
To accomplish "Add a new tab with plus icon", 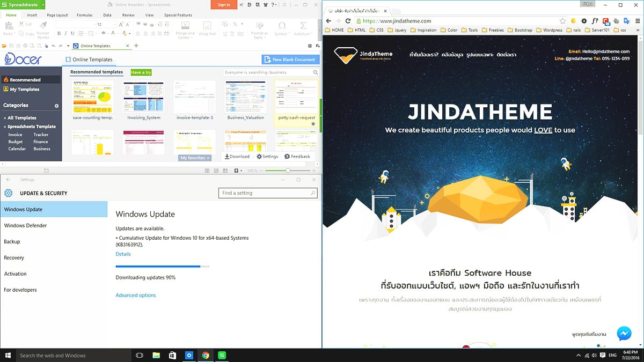I will click(x=136, y=46).
